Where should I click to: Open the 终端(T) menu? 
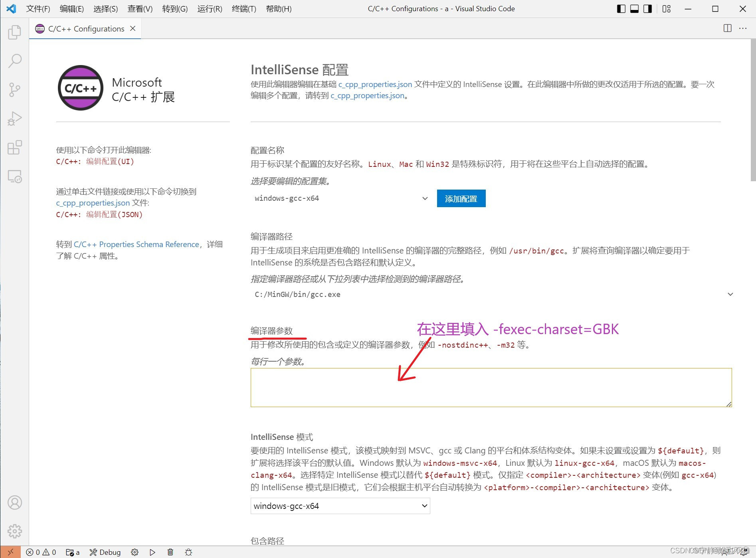click(244, 9)
